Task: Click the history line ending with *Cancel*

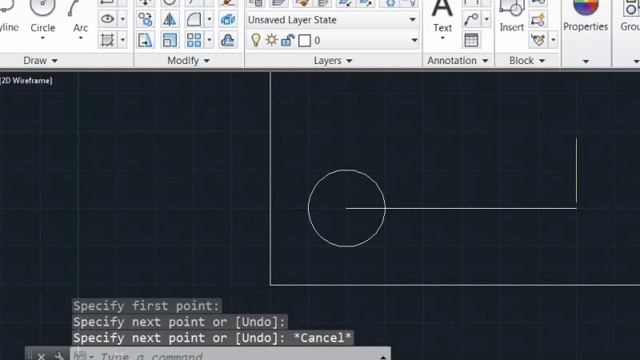Action: [212, 338]
